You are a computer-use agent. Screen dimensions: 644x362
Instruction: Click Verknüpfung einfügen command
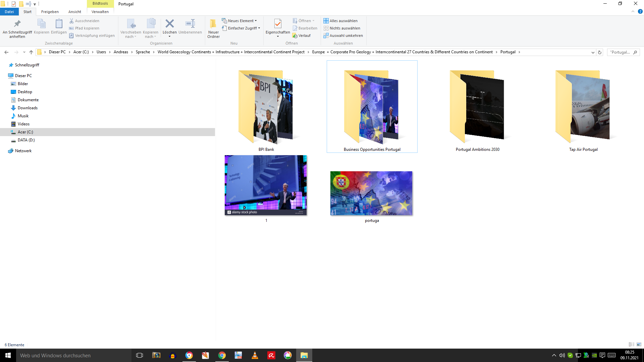click(x=92, y=36)
